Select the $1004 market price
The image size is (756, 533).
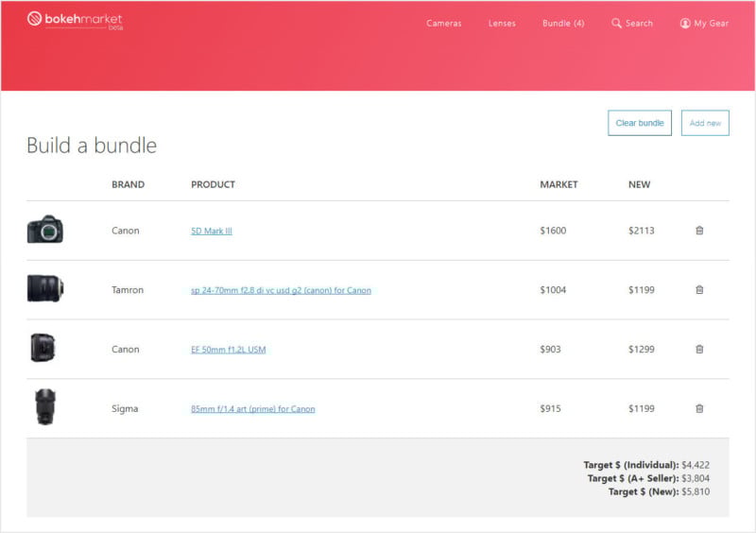553,290
